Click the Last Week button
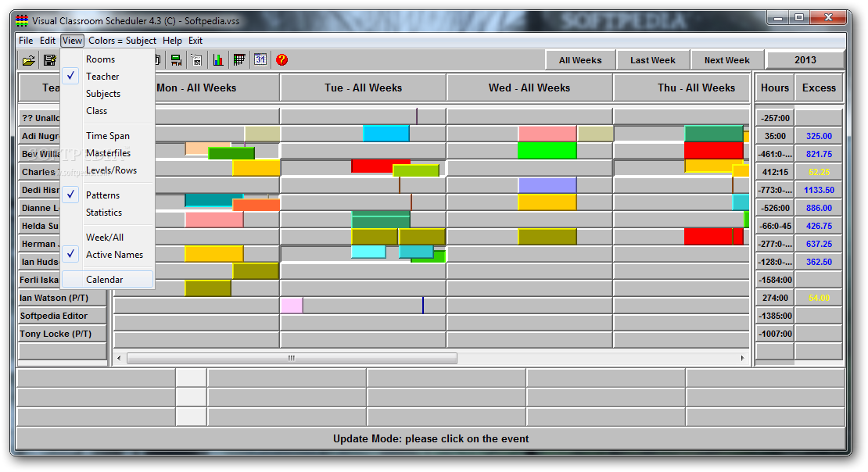 click(x=653, y=60)
